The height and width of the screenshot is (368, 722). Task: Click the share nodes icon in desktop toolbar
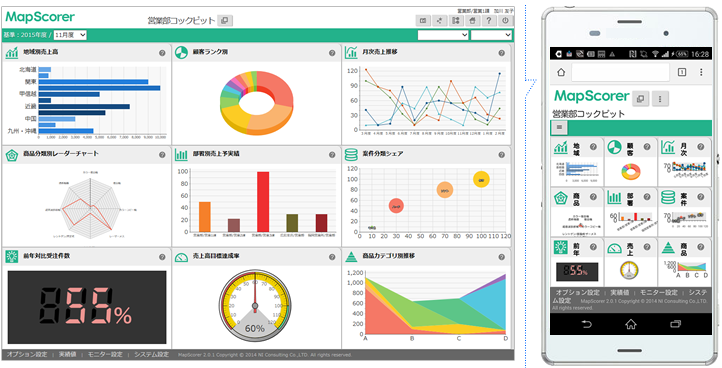[439, 20]
